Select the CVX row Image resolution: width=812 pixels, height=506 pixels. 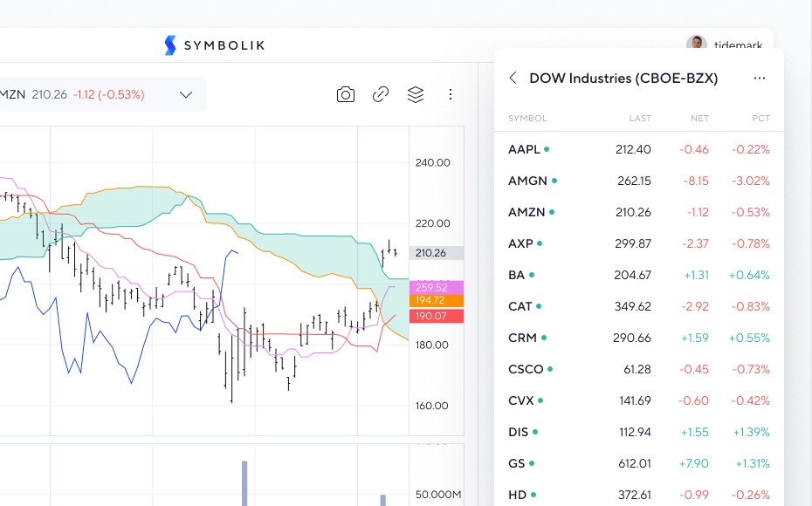point(639,400)
